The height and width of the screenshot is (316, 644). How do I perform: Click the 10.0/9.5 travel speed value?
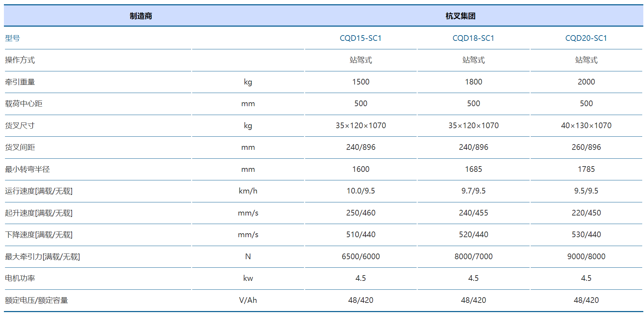[x=361, y=191]
